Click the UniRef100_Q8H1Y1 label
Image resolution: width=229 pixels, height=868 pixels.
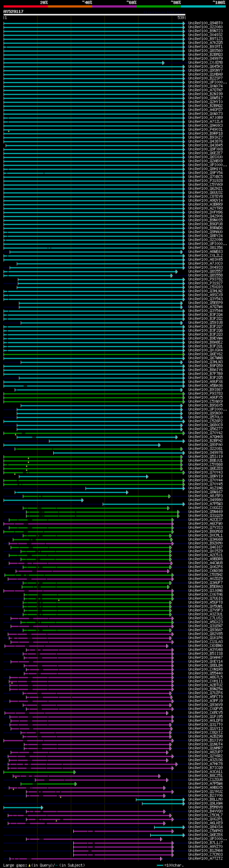(205, 169)
